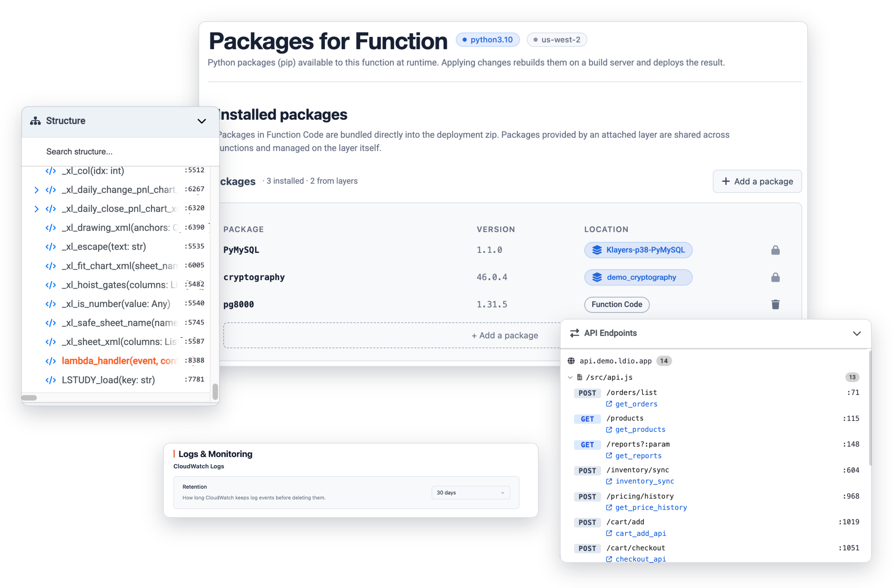The height and width of the screenshot is (588, 893).
Task: Select the POST /cart/checkout endpoint row
Action: point(716,549)
